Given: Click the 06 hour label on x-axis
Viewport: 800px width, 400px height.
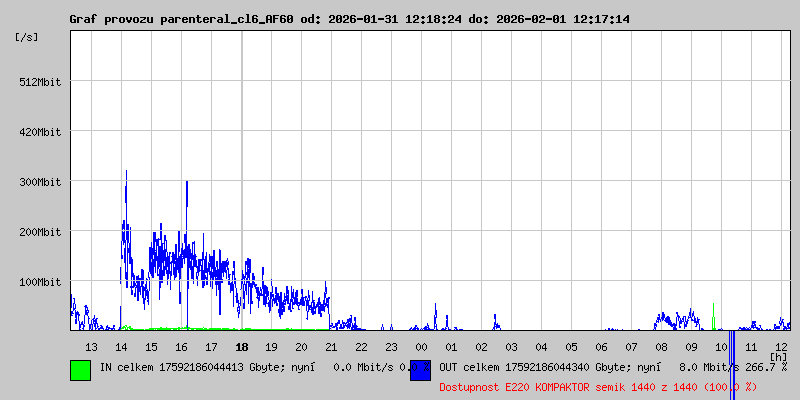Looking at the screenshot, I should point(601,347).
